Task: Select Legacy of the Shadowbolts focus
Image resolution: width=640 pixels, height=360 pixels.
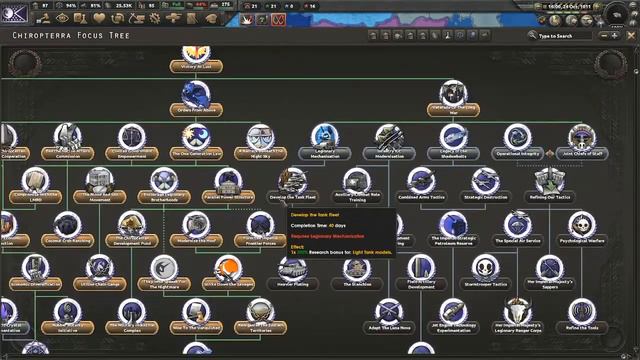Action: coord(453,142)
